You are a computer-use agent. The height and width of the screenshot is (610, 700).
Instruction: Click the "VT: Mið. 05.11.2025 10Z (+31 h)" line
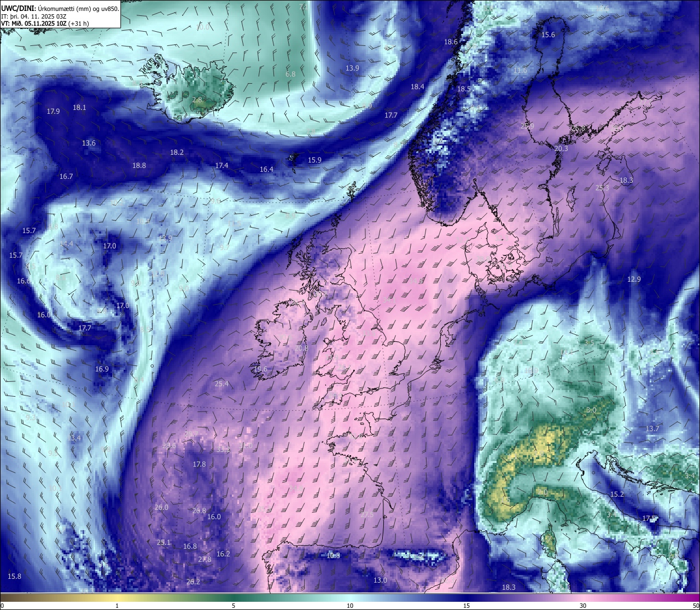[x=45, y=24]
